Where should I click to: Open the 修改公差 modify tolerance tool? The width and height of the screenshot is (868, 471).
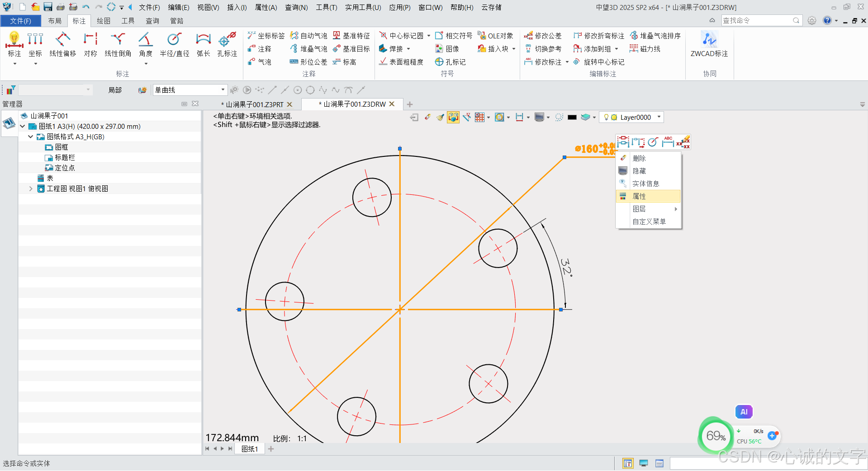(x=543, y=36)
